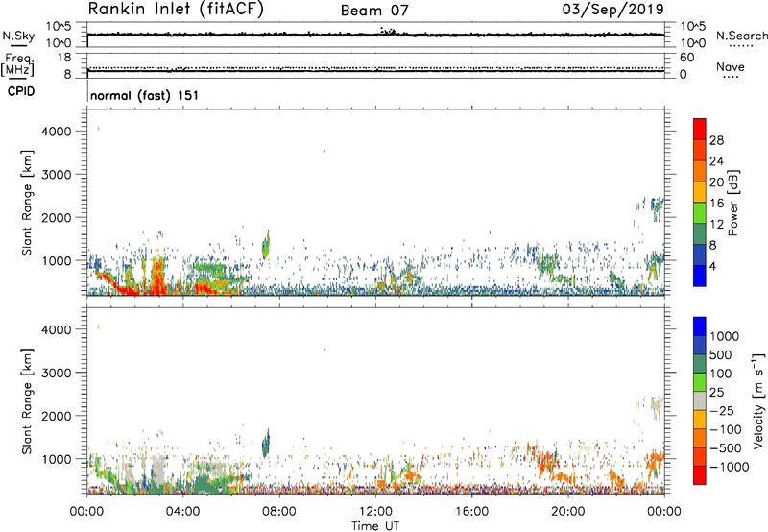Click the "Time UT" axis title
Viewport: 768px width, 532px height.
coord(375,526)
